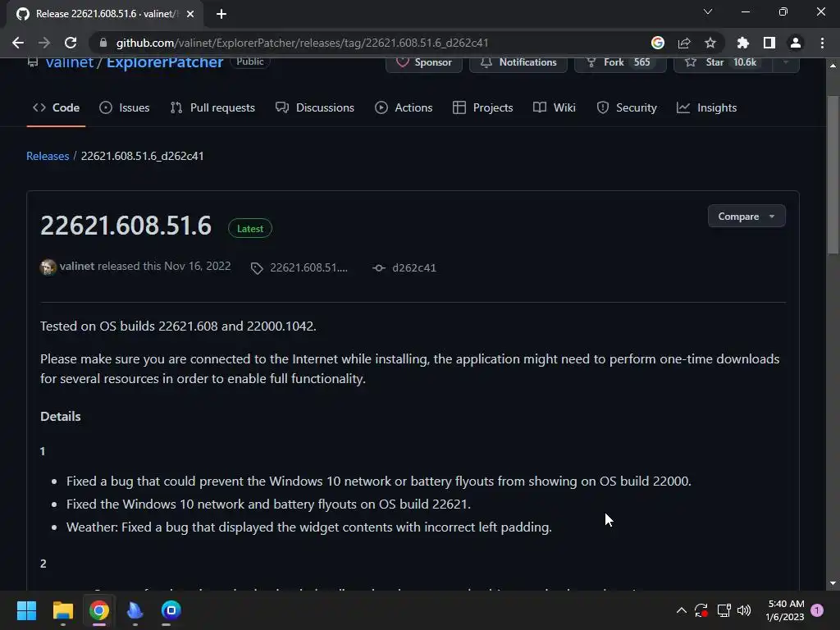The width and height of the screenshot is (840, 630).
Task: Open the valinet owner link
Action: [70, 62]
